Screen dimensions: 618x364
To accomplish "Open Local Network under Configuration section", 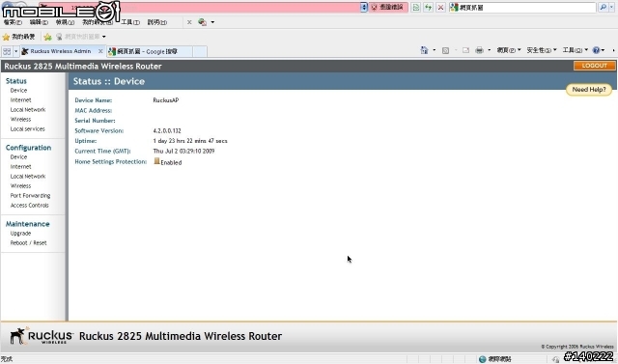I will (28, 176).
